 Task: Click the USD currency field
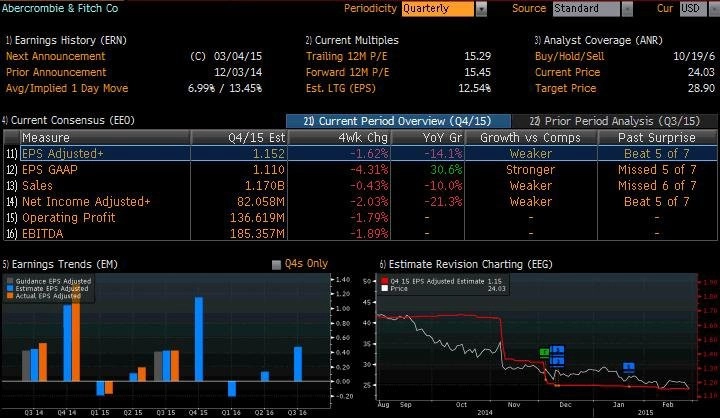tap(692, 9)
